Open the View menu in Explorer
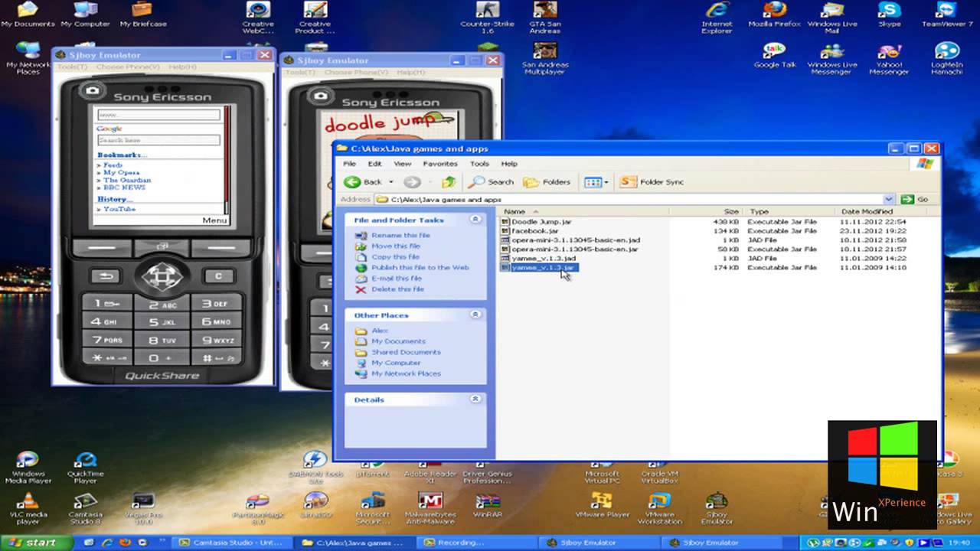980x551 pixels. coord(402,164)
